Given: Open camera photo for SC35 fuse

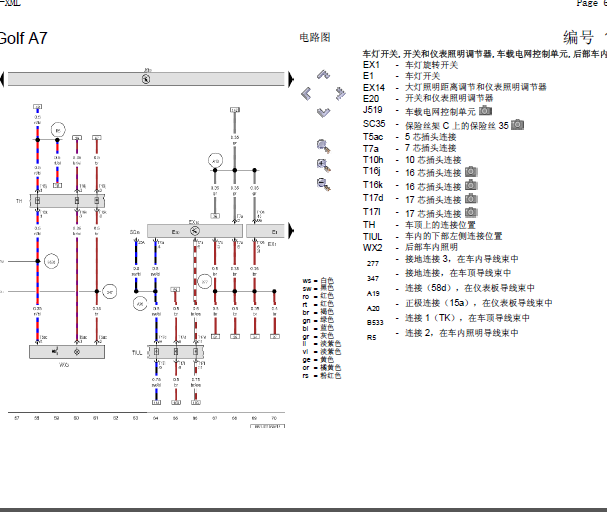Looking at the screenshot, I should [518, 125].
